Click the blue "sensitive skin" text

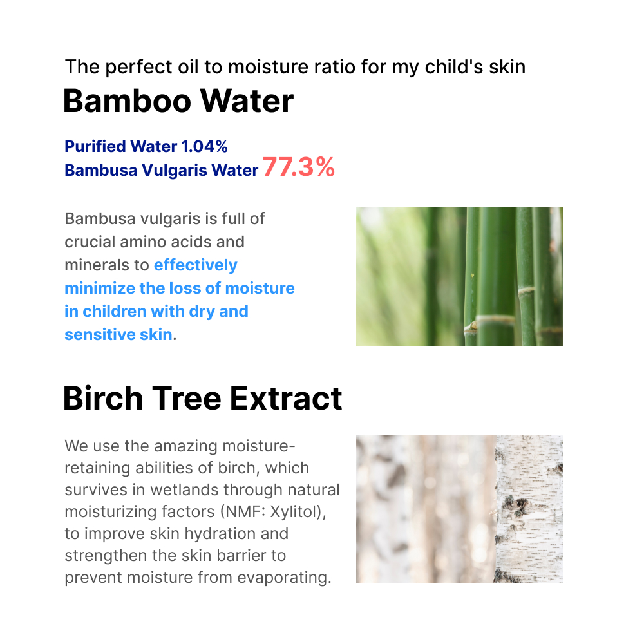pos(118,335)
